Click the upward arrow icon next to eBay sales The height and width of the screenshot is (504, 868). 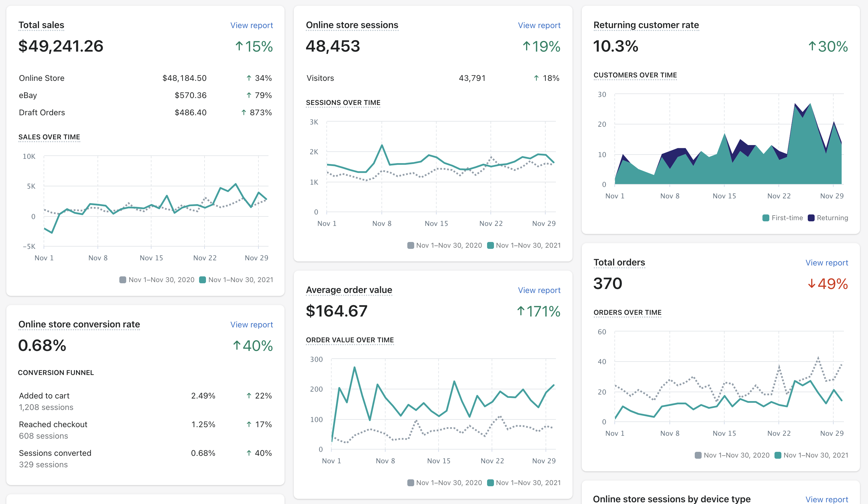point(246,95)
